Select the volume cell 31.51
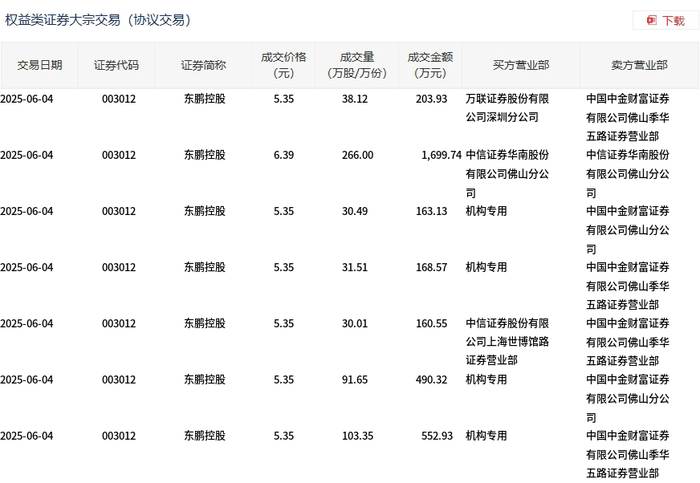700x483 pixels. (355, 267)
